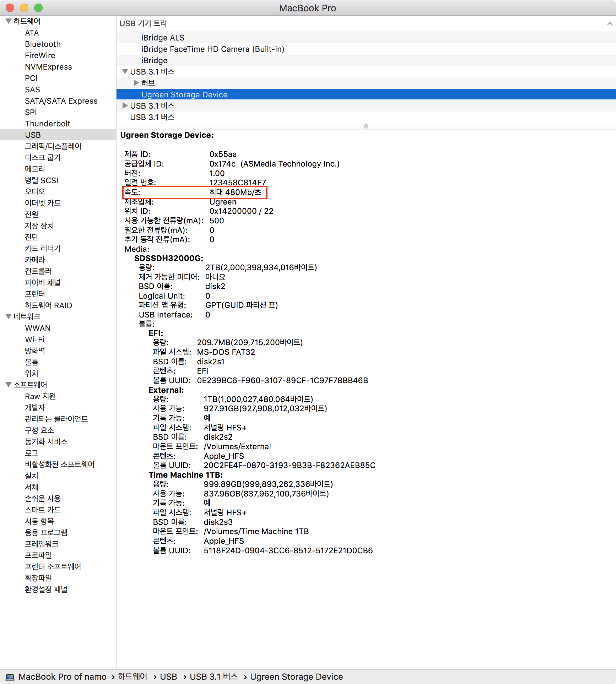616x684 pixels.
Task: Select 서체 under 소프트웨어
Action: (x=32, y=487)
